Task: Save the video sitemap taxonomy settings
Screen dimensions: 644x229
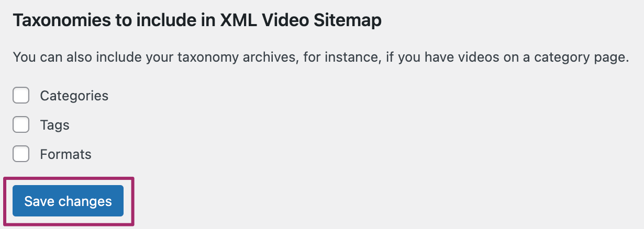Action: pyautogui.click(x=68, y=201)
